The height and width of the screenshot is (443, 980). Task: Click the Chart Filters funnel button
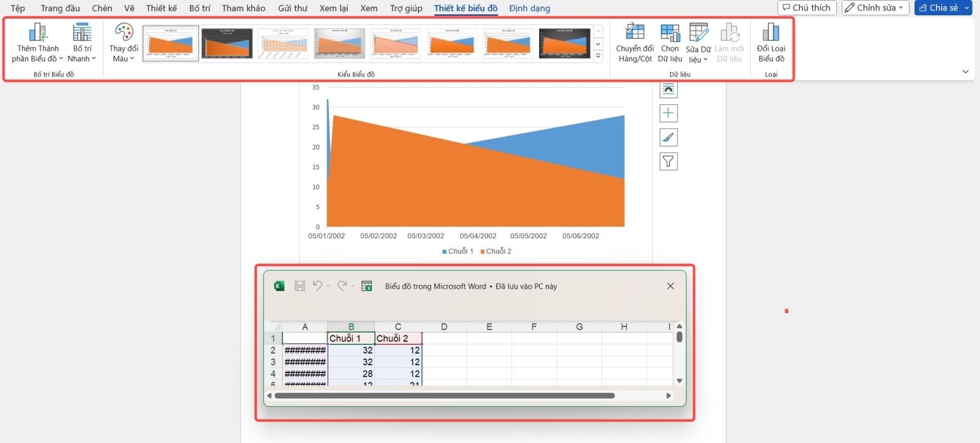(668, 161)
